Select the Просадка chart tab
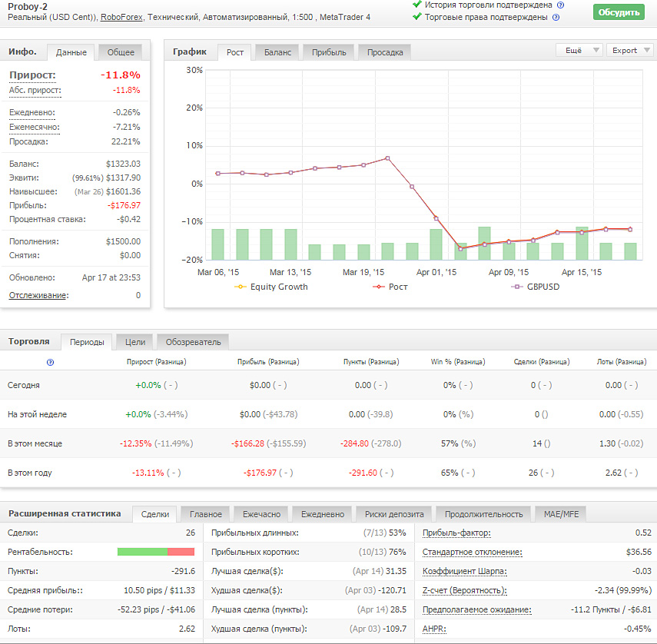This screenshot has width=657, height=644. (385, 52)
